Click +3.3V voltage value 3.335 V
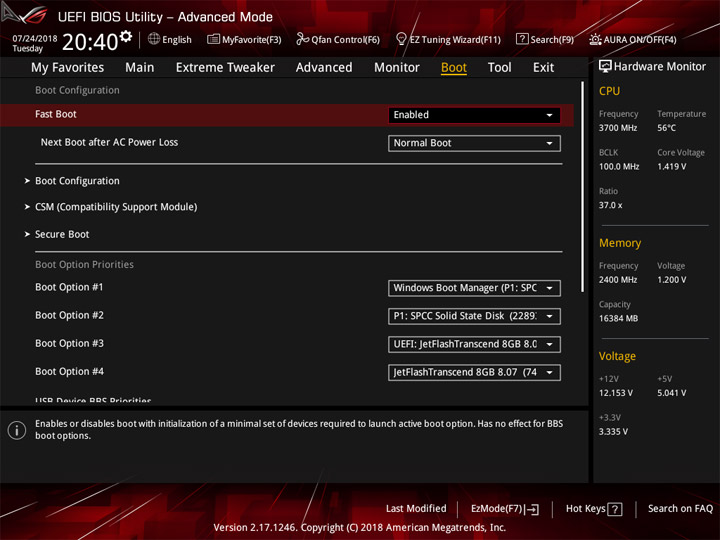This screenshot has height=540, width=720. pos(613,432)
